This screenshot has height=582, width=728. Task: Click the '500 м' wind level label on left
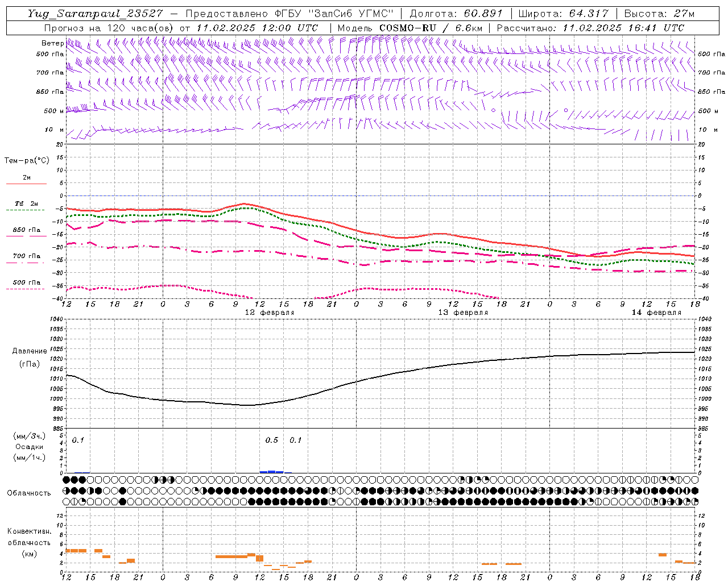tap(54, 111)
